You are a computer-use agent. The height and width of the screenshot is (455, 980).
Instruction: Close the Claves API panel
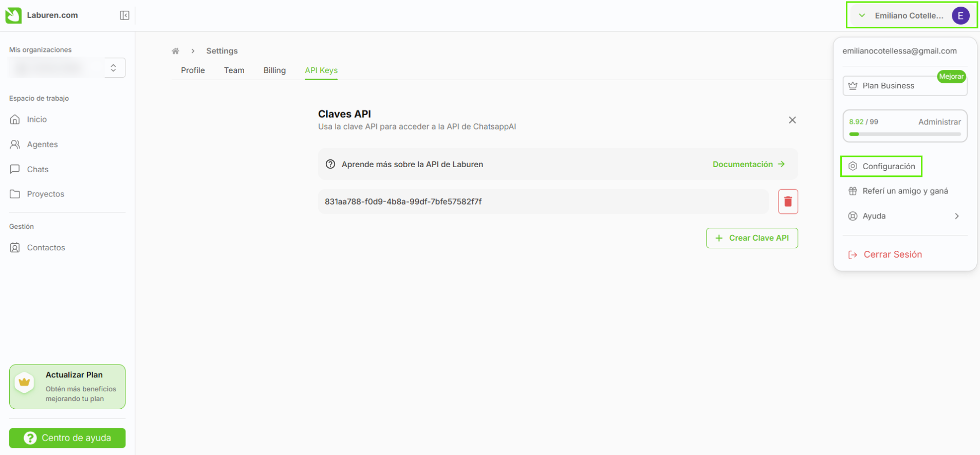[792, 120]
